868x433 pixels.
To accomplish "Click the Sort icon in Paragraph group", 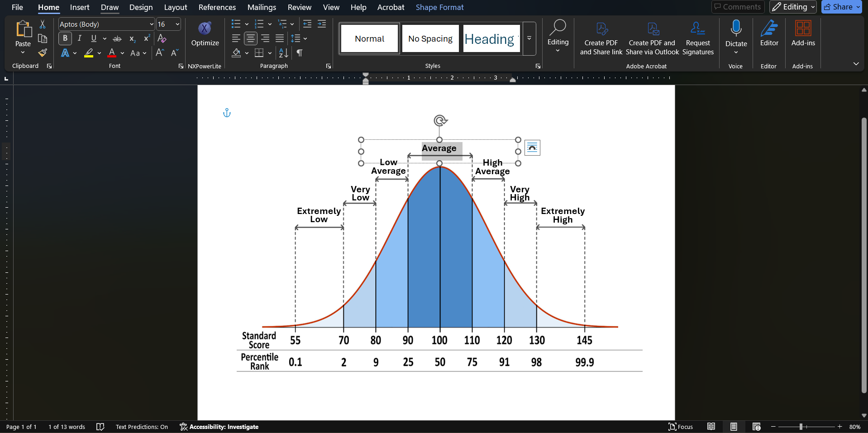I will click(x=284, y=53).
